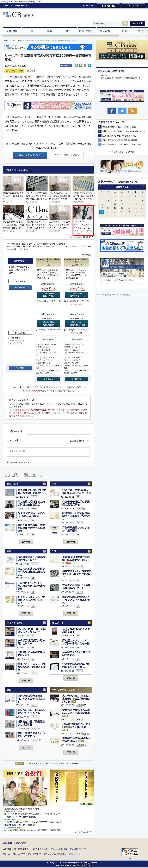Open RSS icon in 介護 category header

[90, 484]
